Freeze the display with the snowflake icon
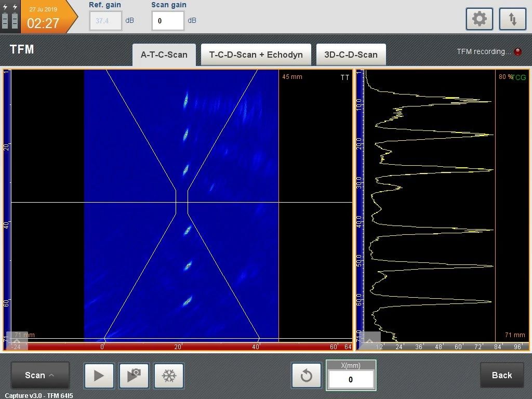Image resolution: width=532 pixels, height=399 pixels. (168, 375)
